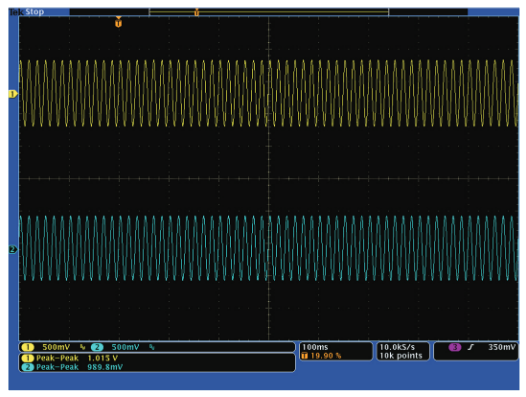The height and width of the screenshot is (397, 526).
Task: Click the yellow bracketed window in overview bar
Action: 269,12
